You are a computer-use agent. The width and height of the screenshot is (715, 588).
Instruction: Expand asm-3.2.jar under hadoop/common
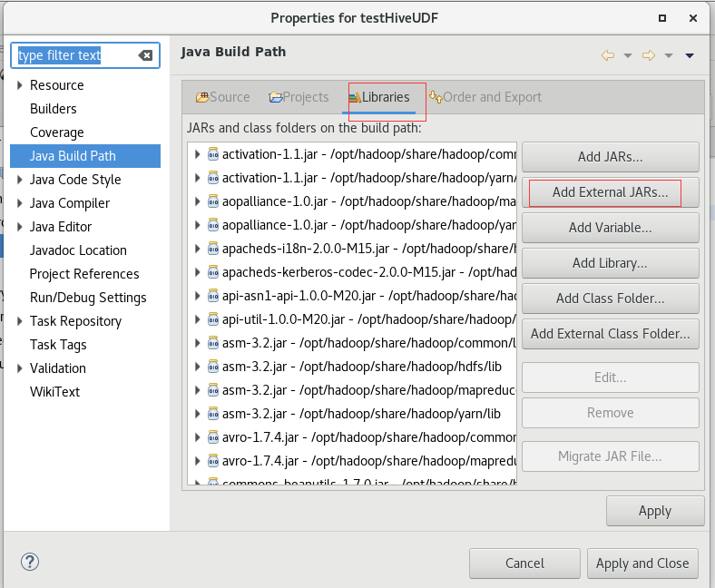(197, 343)
